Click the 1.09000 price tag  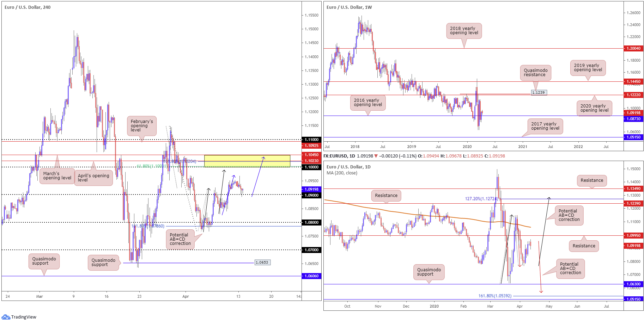[x=311, y=195]
